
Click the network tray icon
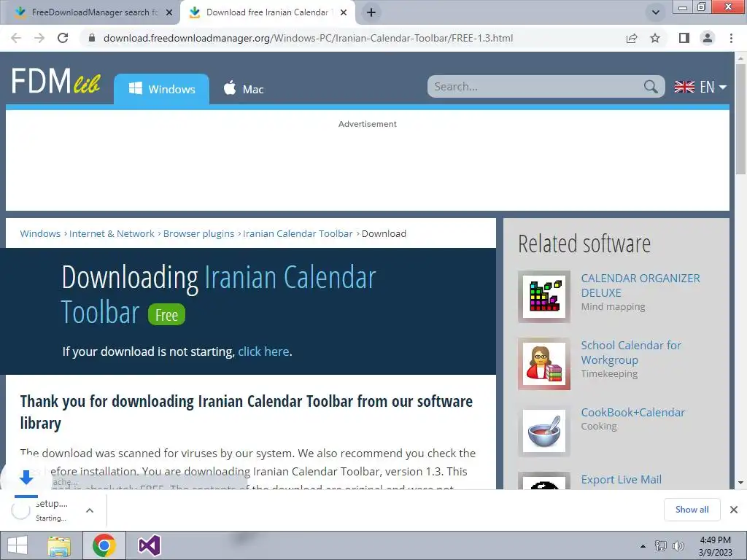(x=661, y=546)
